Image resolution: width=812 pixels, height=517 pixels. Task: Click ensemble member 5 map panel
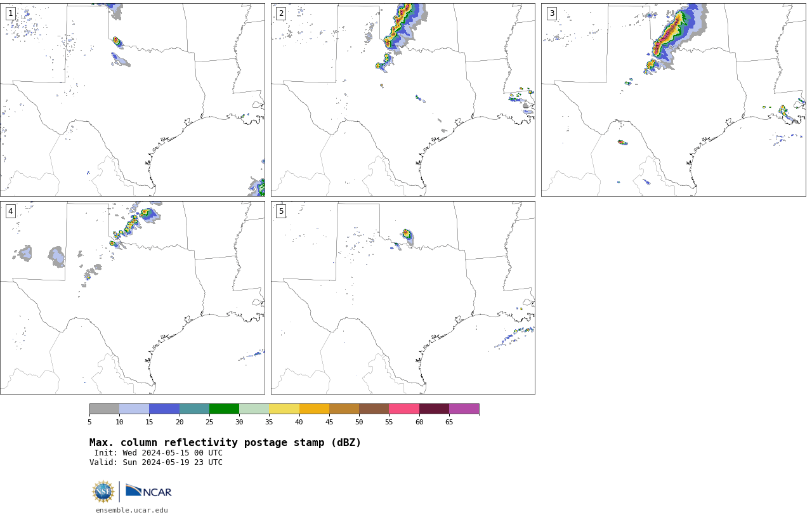coord(403,298)
